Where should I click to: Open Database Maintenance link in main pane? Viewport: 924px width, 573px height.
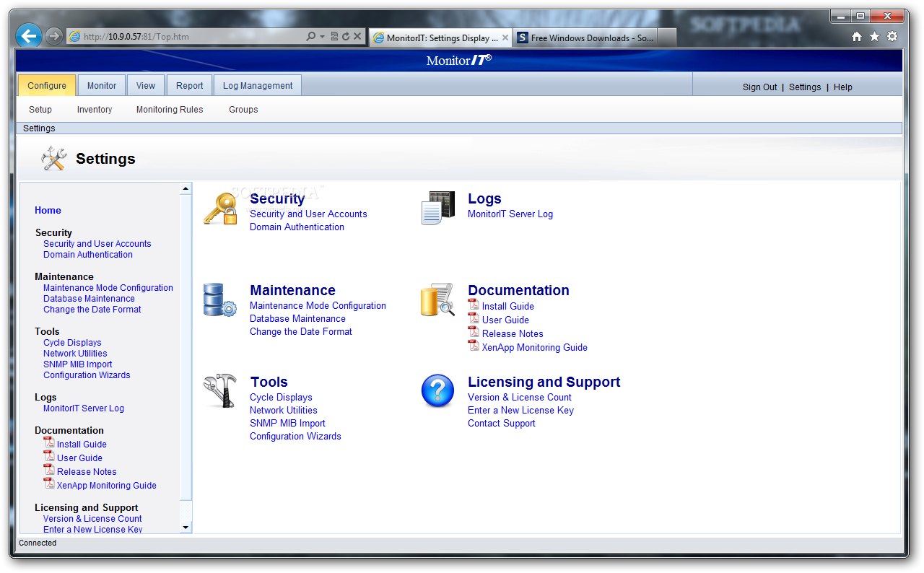pyautogui.click(x=297, y=318)
